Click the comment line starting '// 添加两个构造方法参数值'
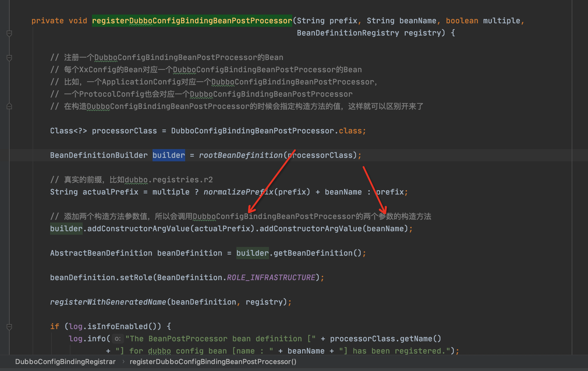Image resolution: width=588 pixels, height=371 pixels. coord(241,216)
